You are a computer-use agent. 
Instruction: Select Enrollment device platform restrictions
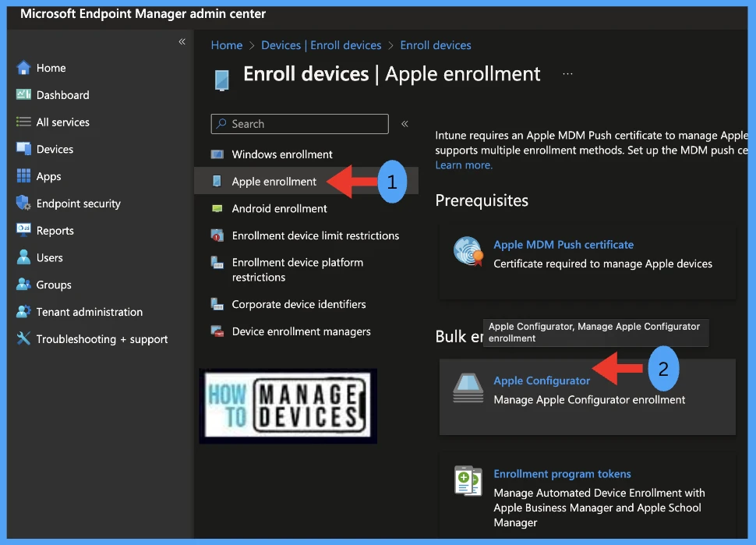(x=298, y=270)
